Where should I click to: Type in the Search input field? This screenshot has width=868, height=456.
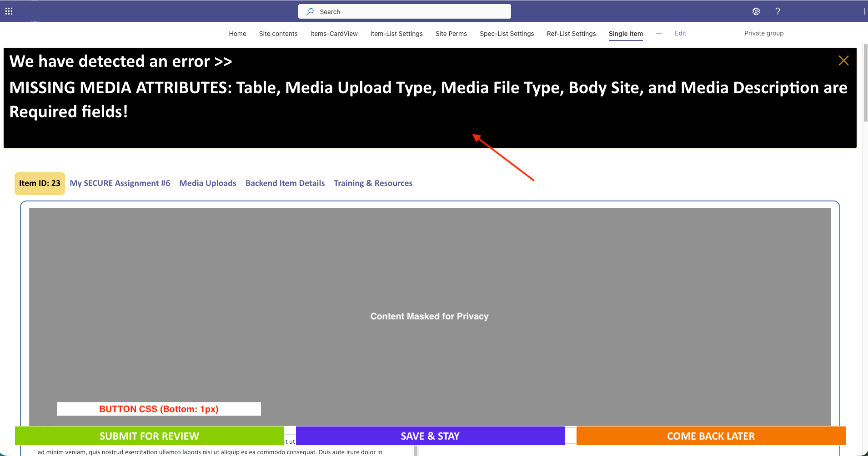(x=409, y=11)
